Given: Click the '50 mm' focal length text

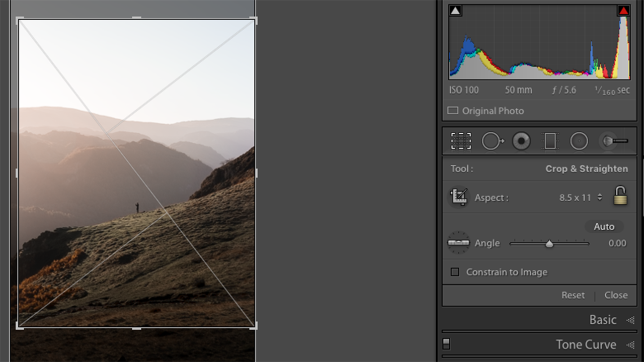Looking at the screenshot, I should click(x=518, y=90).
